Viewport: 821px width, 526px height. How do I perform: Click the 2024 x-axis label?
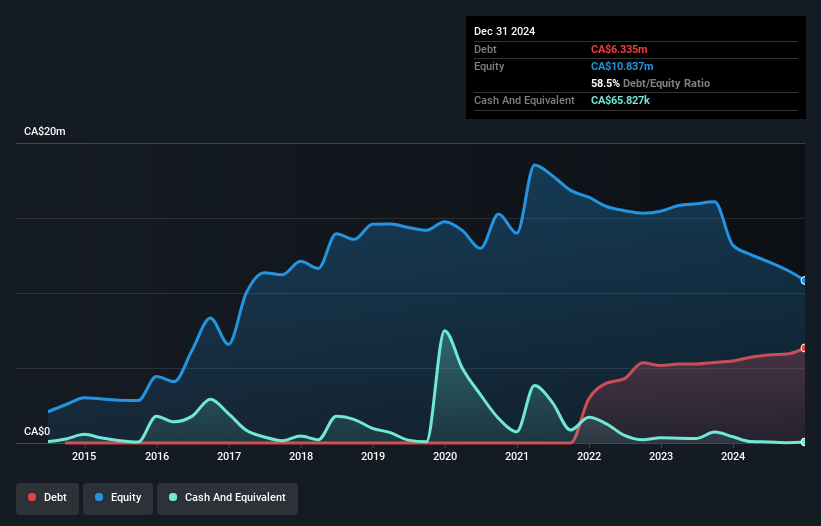[x=733, y=456]
